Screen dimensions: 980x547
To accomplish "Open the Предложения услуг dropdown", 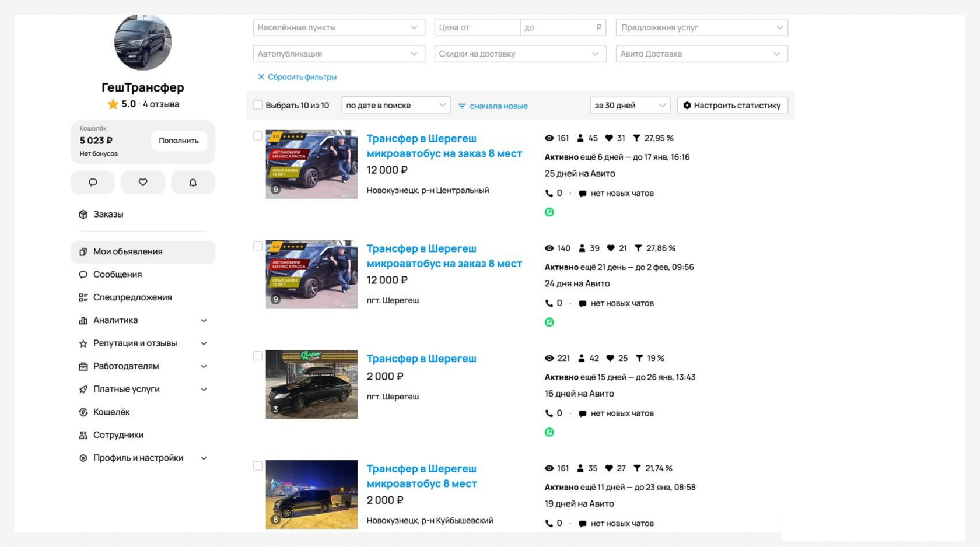I will pyautogui.click(x=702, y=27).
